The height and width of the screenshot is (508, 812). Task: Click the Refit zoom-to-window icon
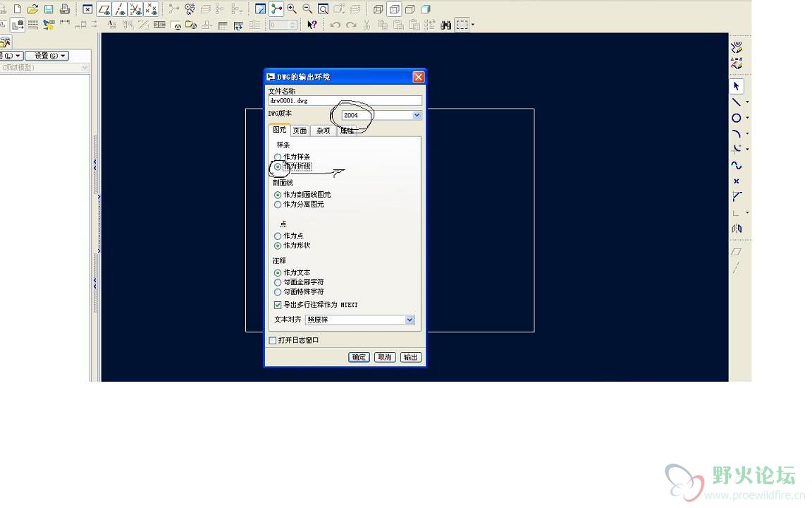click(x=323, y=8)
